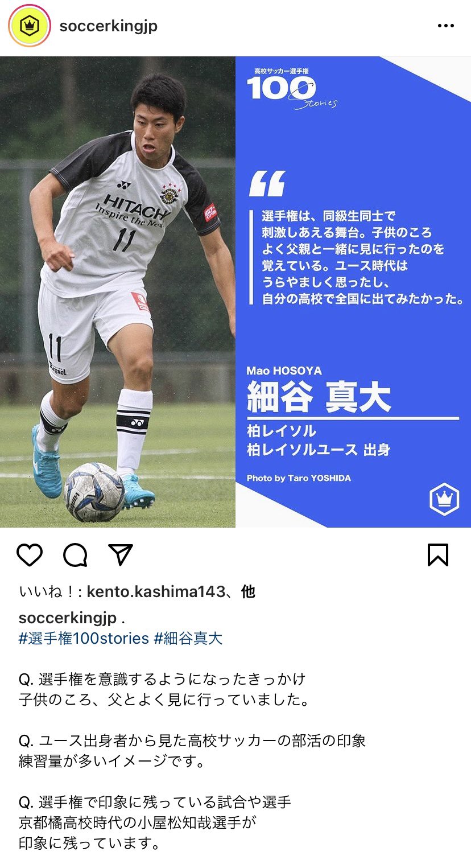Tap the large quotation mark graphic
This screenshot has height=868, width=471.
(x=267, y=184)
